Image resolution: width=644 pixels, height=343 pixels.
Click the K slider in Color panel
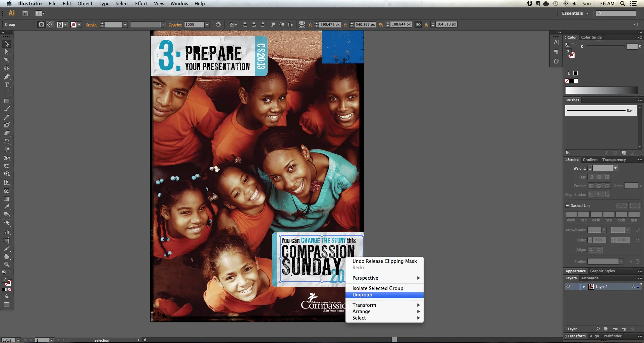(605, 47)
